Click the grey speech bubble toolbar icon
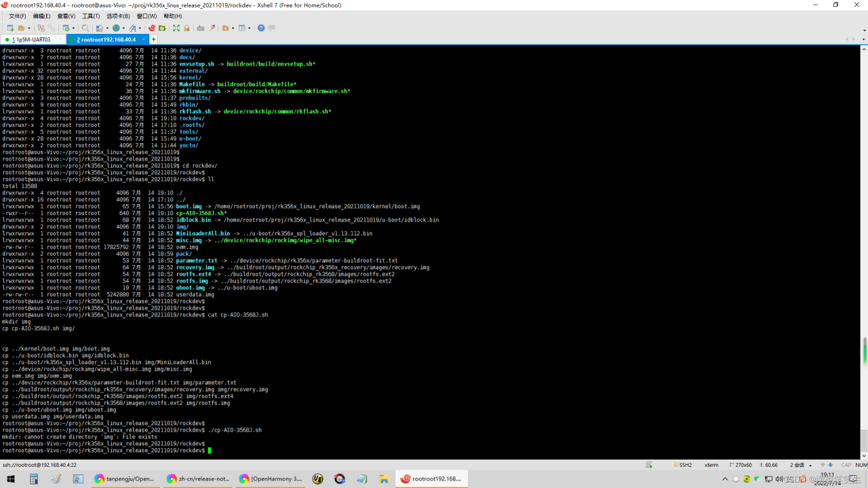 (272, 28)
